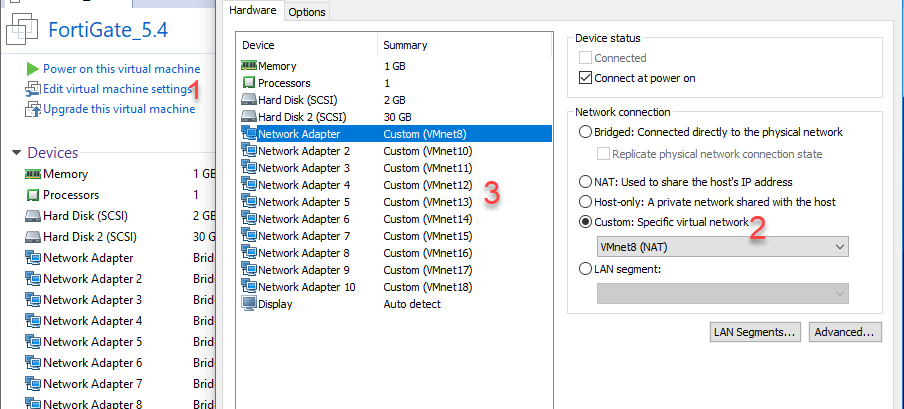The image size is (904, 409).
Task: Click the Network Adapter 10 icon in dialog
Action: tap(248, 287)
